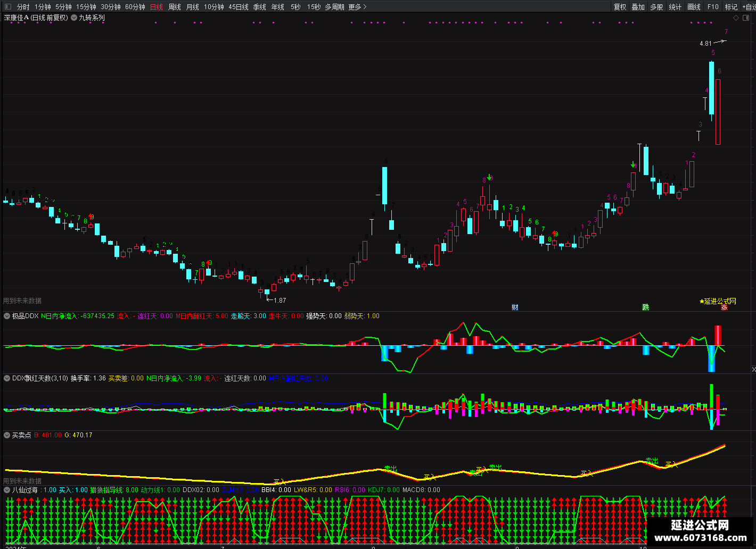Viewport: 756px width, 549px height.
Task: Toggle the left sidebar panel icon
Action: 7,7
